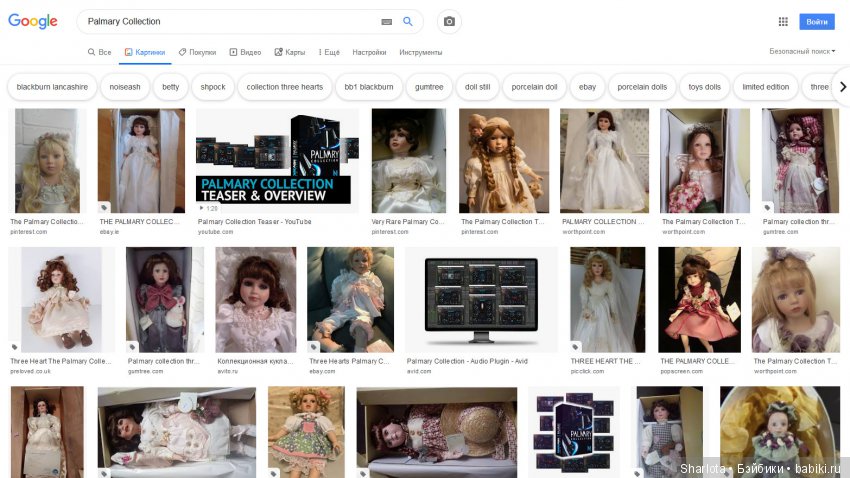Click the Palmary Collection search field
Image resolution: width=850 pixels, height=478 pixels.
[x=230, y=21]
